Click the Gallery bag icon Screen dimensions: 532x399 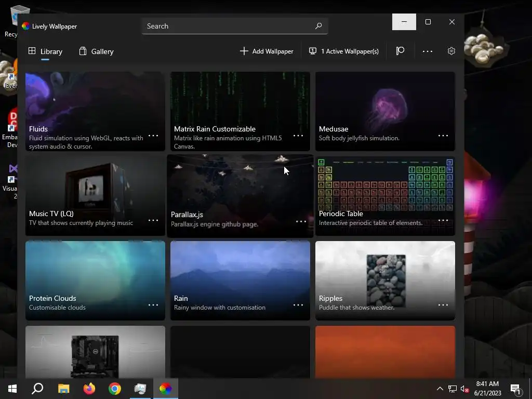(83, 51)
